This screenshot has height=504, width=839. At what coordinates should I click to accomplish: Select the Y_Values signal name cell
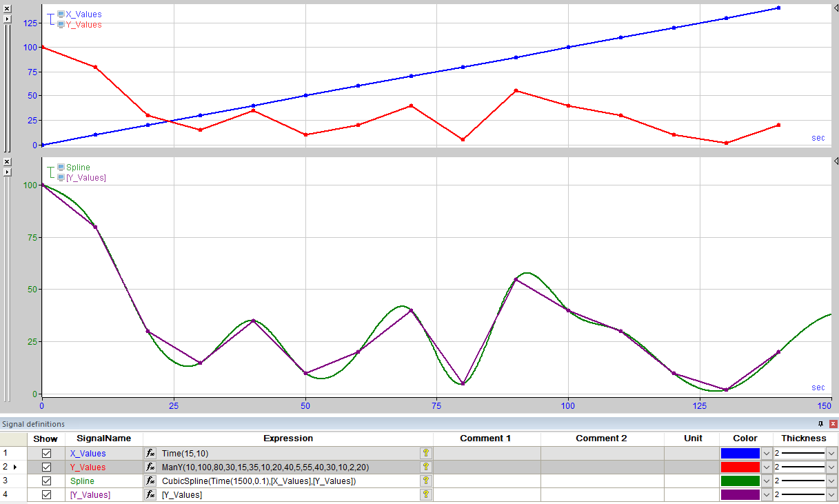[104, 467]
